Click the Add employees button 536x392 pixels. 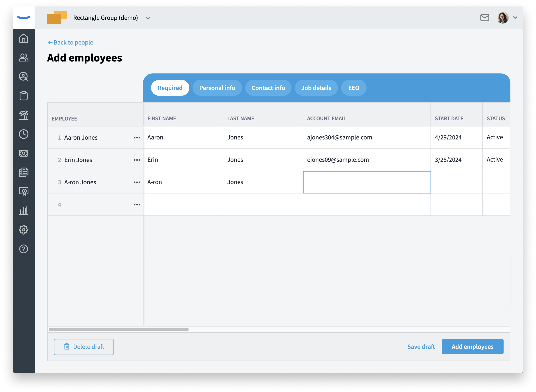(x=472, y=346)
